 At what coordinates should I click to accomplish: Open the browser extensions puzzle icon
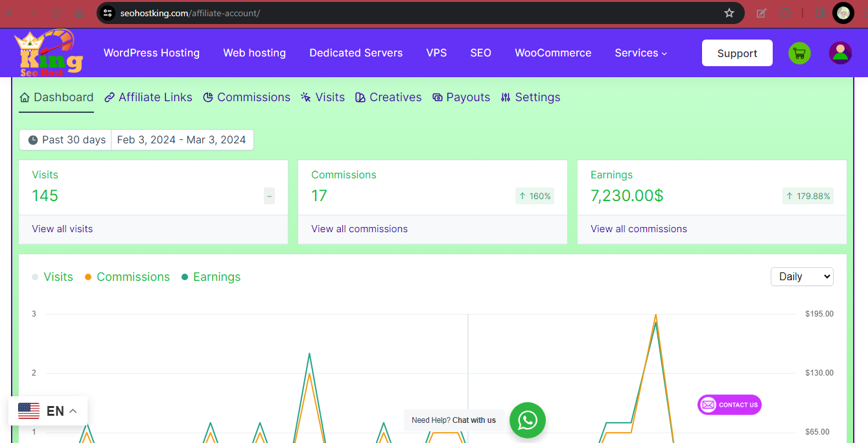785,13
